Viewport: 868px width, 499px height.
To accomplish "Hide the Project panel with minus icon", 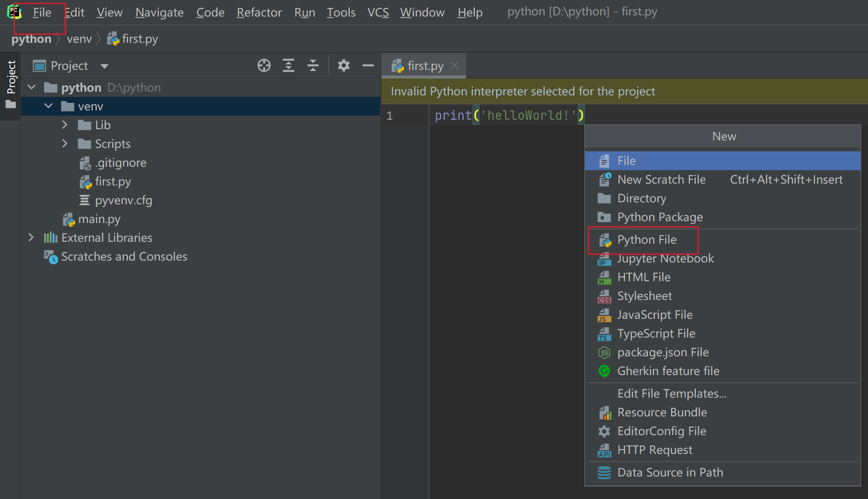I will 368,66.
